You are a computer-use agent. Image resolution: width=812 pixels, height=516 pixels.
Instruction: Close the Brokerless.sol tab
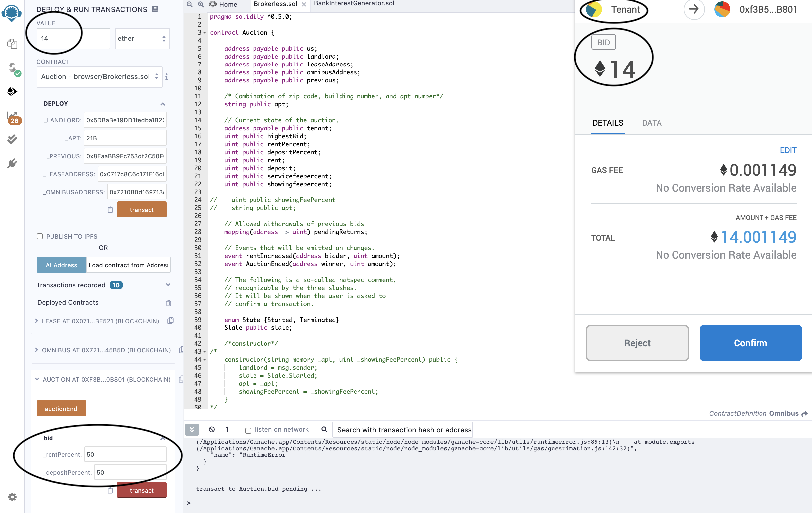point(304,4)
